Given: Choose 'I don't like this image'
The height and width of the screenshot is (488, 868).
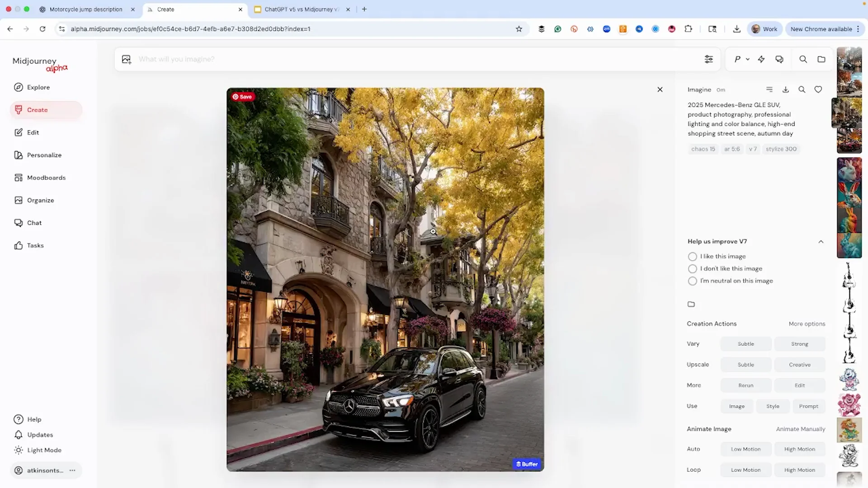Looking at the screenshot, I should click(x=692, y=269).
